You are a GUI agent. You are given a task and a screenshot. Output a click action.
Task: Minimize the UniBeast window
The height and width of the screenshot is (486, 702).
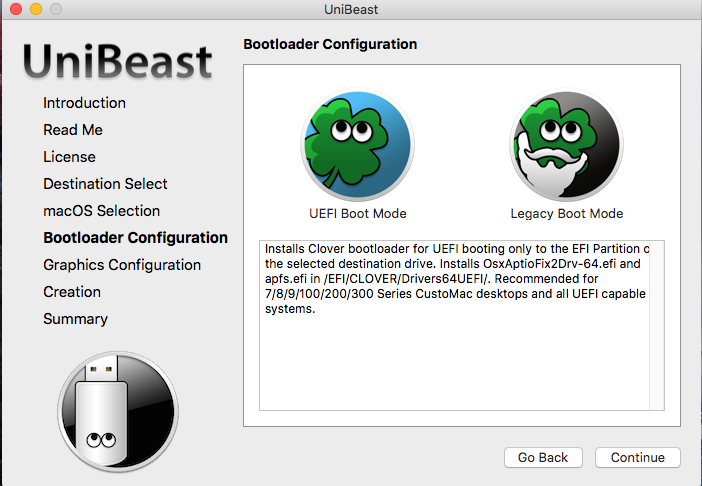click(36, 9)
